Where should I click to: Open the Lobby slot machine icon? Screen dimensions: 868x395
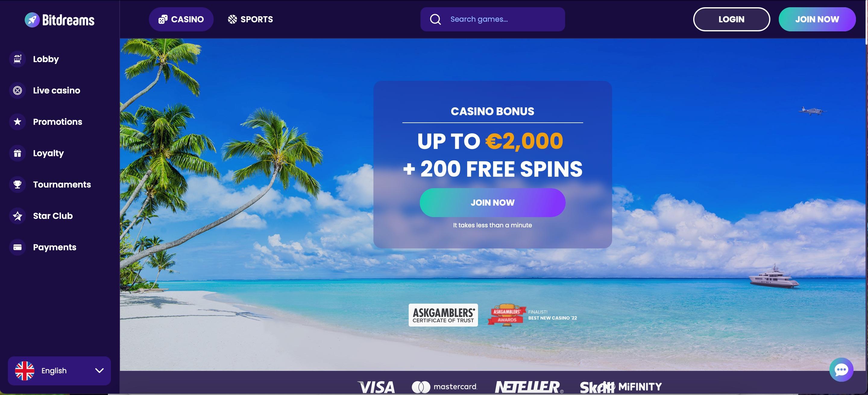pyautogui.click(x=17, y=59)
